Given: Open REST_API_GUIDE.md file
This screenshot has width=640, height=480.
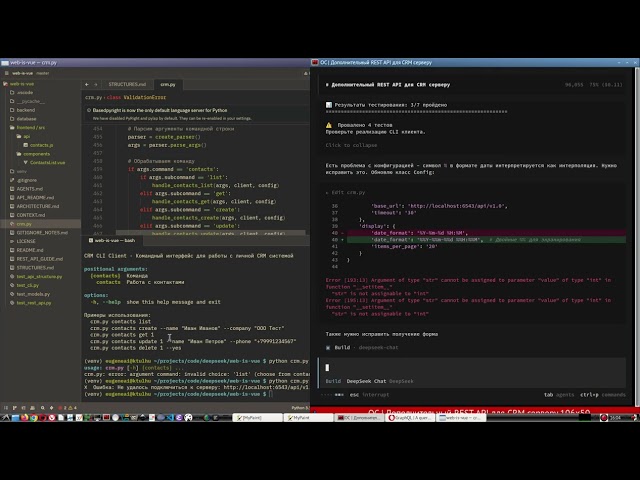Looking at the screenshot, I should 39,259.
